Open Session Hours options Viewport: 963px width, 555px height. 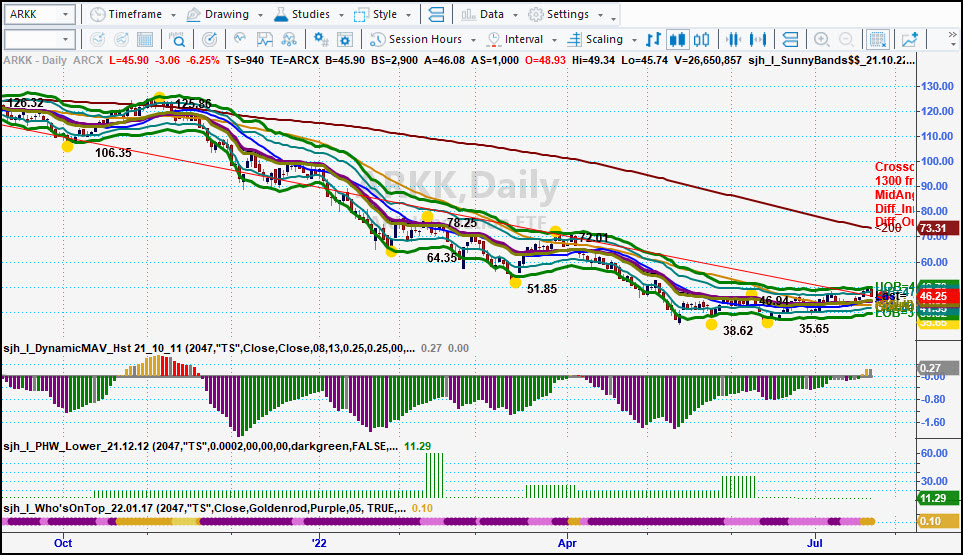coord(416,39)
